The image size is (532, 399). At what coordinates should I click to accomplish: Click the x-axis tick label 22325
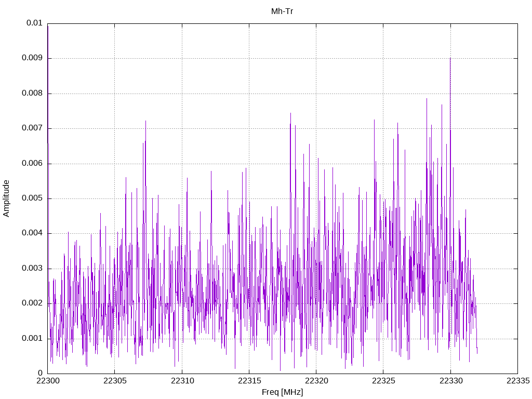point(383,381)
